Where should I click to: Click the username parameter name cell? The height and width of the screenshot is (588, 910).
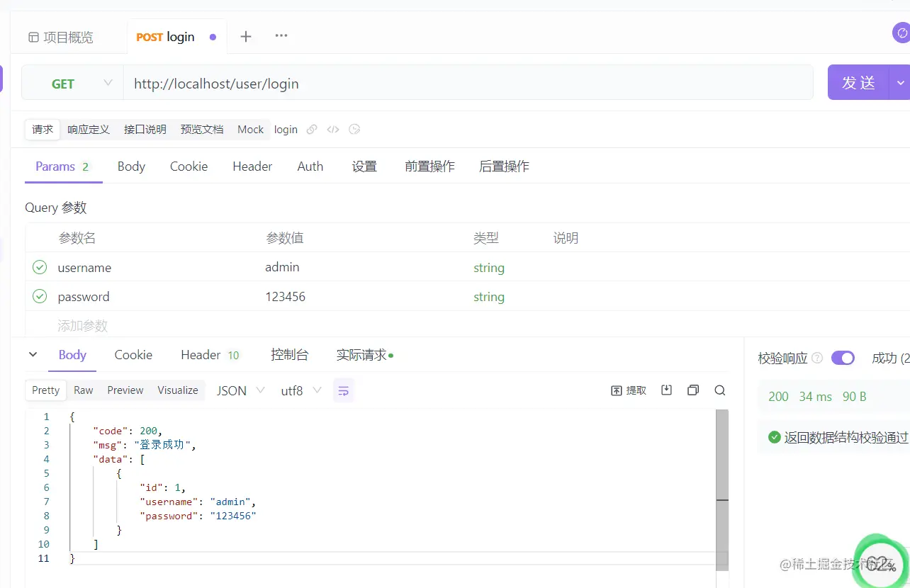(84, 268)
